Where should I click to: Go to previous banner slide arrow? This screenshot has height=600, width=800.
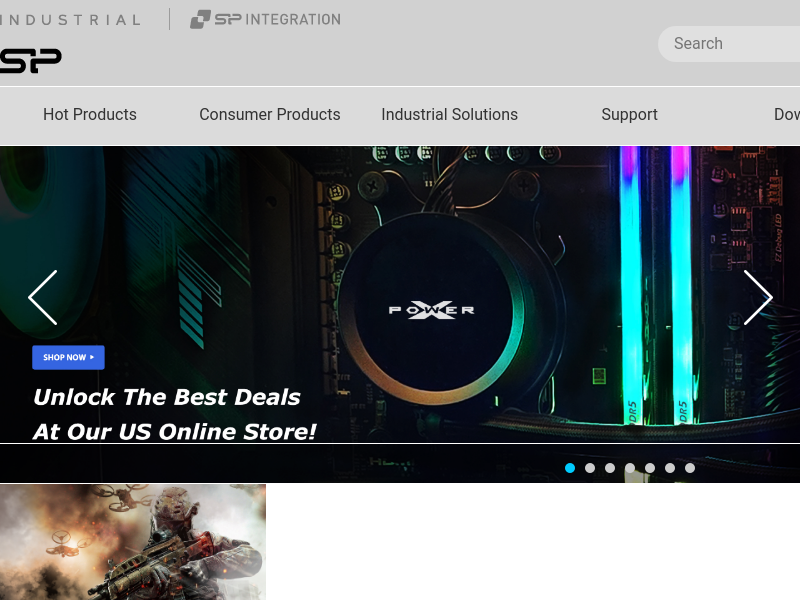coord(43,297)
